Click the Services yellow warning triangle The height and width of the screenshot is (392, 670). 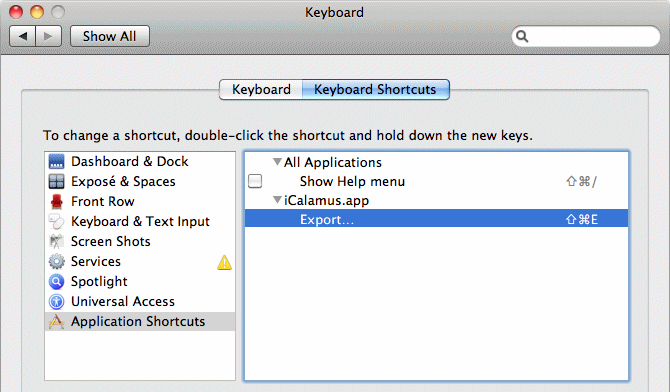point(224,262)
